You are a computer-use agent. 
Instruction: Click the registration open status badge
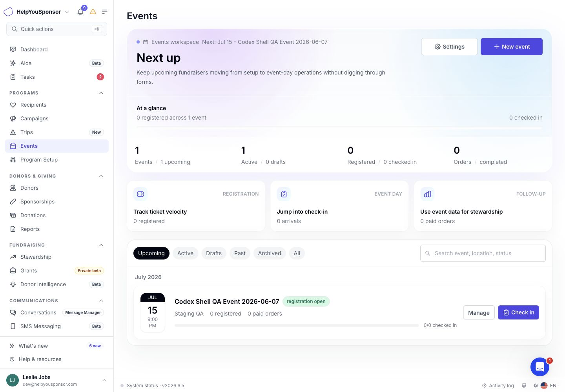(306, 301)
